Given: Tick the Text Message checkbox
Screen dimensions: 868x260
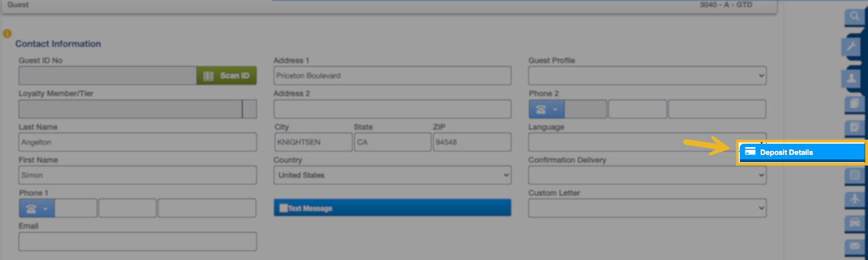Looking at the screenshot, I should (x=283, y=208).
